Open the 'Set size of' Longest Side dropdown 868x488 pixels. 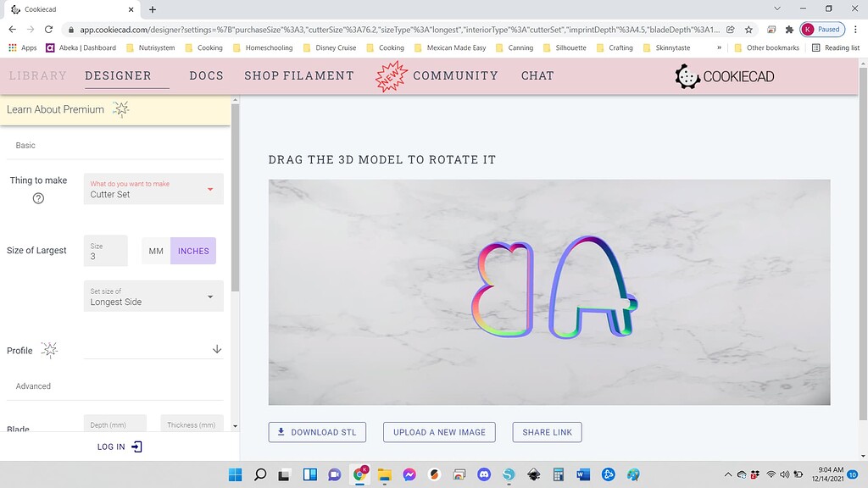pos(153,297)
